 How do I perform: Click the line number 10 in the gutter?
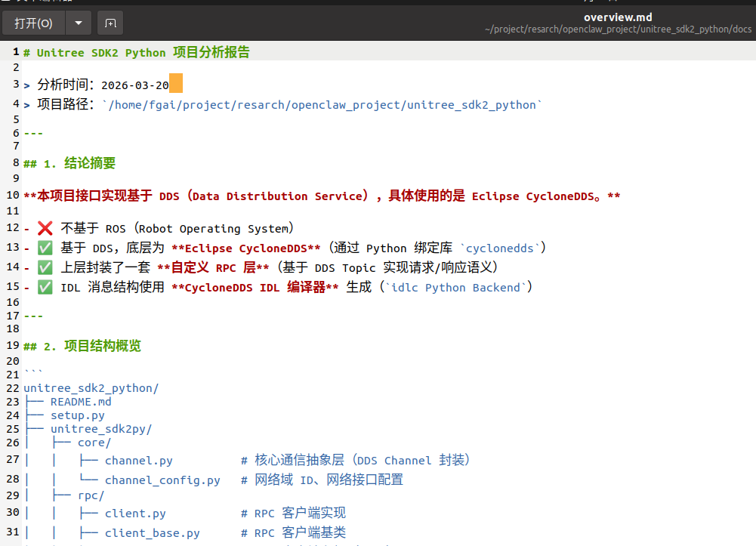tap(13, 195)
